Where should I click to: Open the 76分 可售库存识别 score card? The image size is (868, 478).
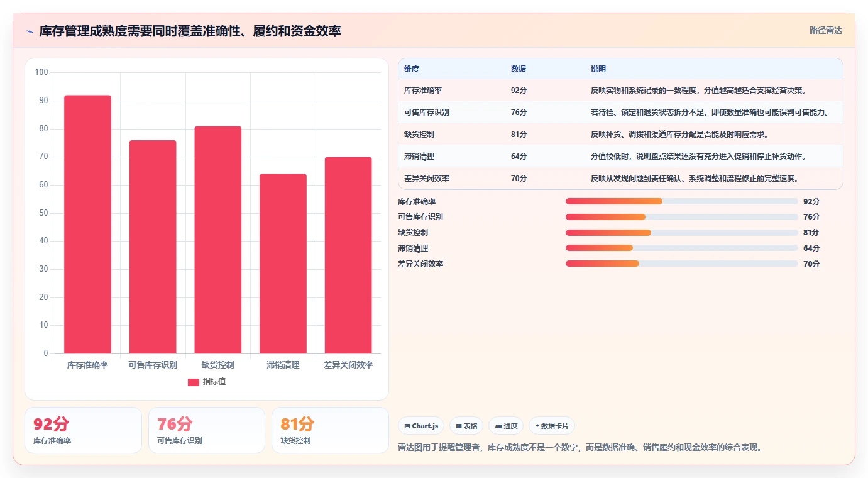(x=207, y=430)
